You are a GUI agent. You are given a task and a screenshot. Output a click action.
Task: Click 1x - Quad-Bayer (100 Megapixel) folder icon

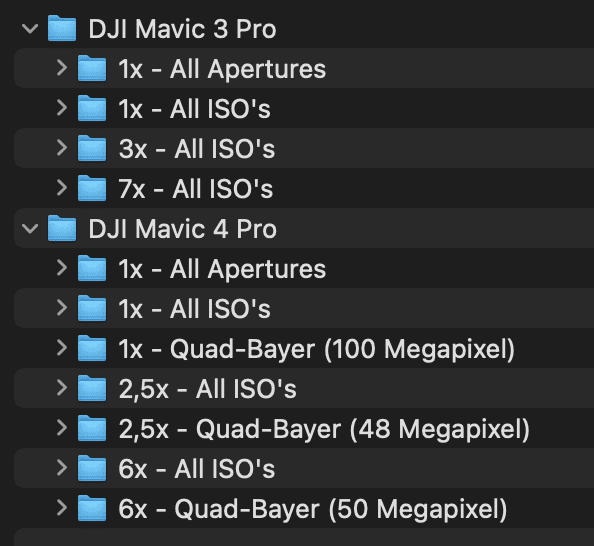click(92, 348)
